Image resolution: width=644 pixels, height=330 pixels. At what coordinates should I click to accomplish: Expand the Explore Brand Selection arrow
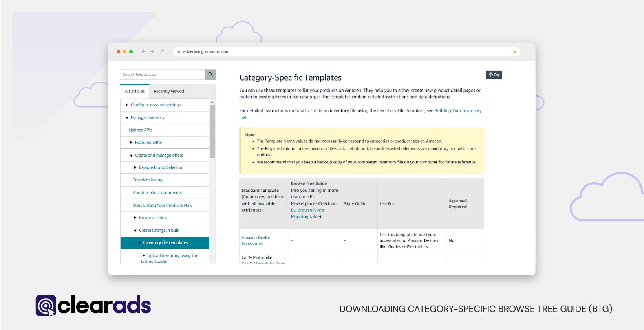[x=135, y=167]
